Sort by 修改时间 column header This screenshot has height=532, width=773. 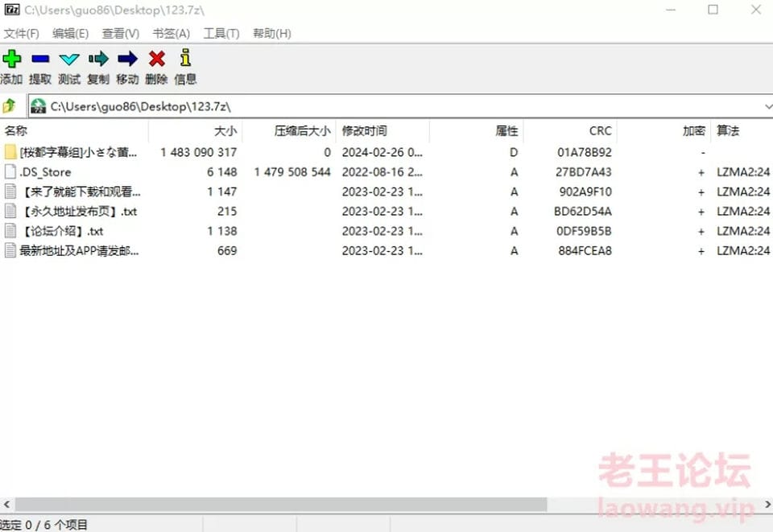pos(382,130)
